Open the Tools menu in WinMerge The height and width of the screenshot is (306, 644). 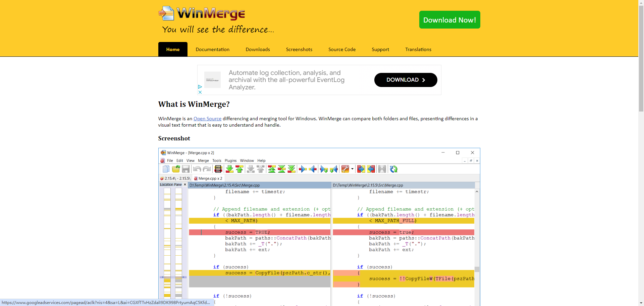point(217,161)
